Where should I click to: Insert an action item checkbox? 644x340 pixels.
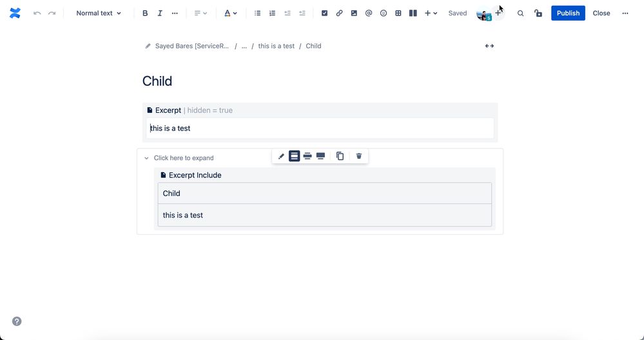324,13
